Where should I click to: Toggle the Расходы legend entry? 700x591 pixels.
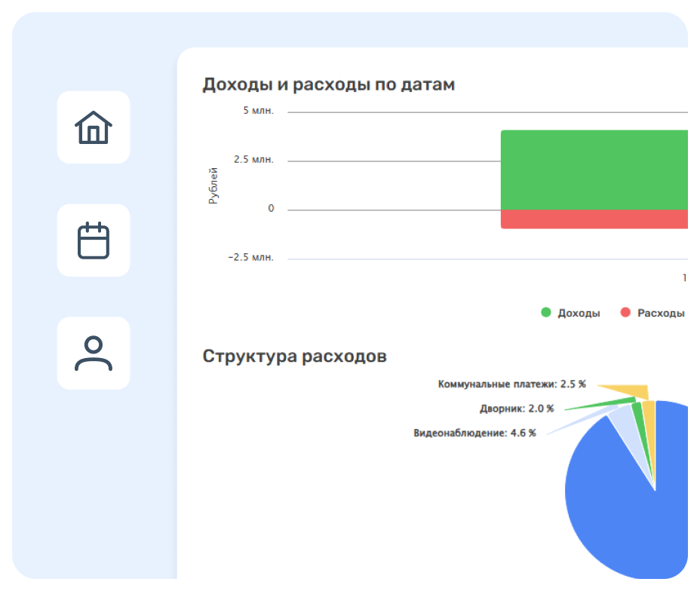652,313
